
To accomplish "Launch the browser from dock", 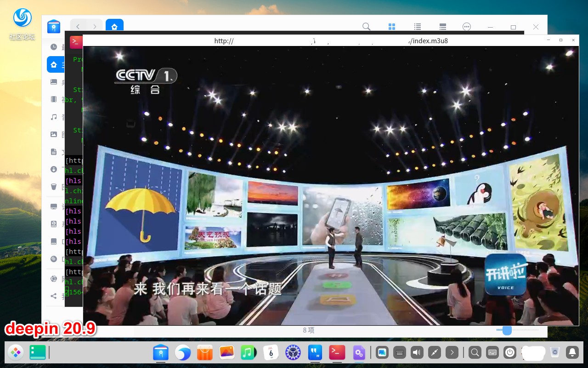I will pyautogui.click(x=183, y=353).
